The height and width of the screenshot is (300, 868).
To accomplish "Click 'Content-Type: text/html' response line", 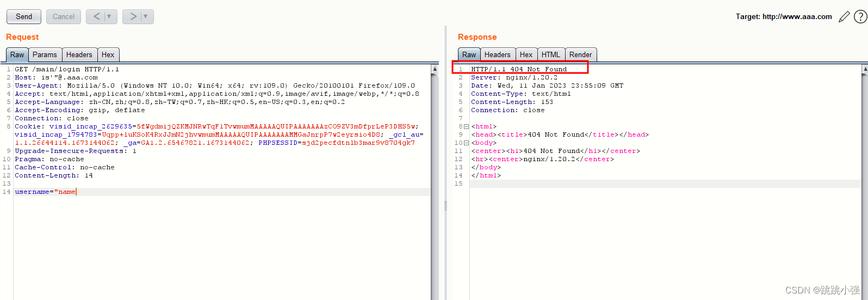I will tap(521, 94).
